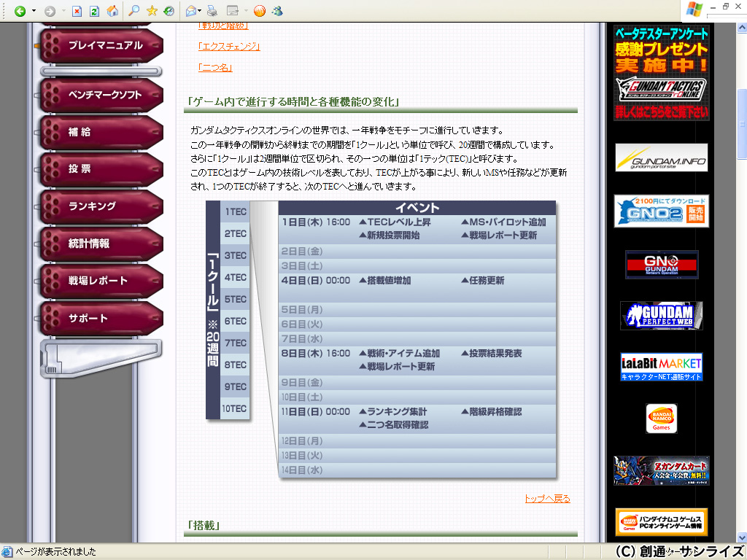Image resolution: width=747 pixels, height=560 pixels.
Task: Click the 1TEC cell in the chart
Action: [x=236, y=212]
